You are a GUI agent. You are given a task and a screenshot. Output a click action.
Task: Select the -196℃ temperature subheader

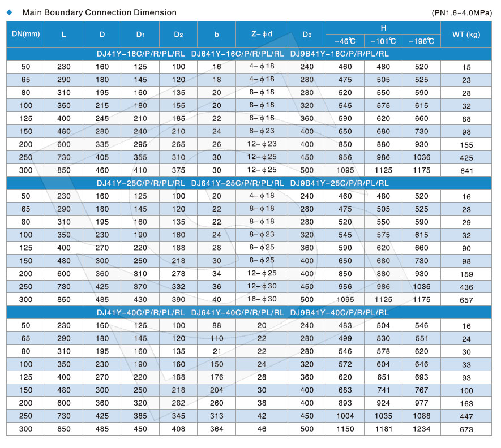[421, 41]
